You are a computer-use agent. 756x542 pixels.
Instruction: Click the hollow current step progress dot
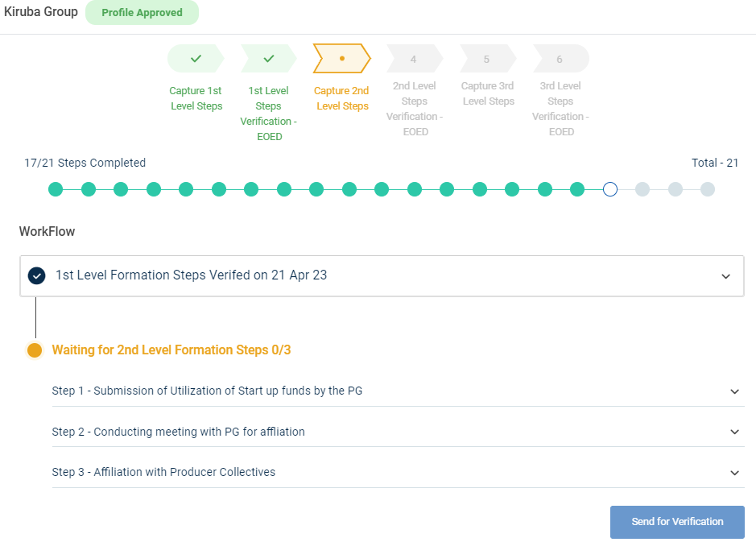pyautogui.click(x=610, y=189)
